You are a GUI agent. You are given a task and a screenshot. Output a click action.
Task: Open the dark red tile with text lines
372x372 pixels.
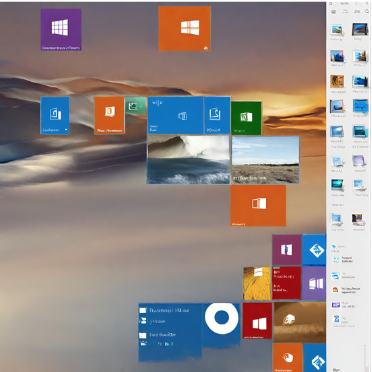click(x=287, y=283)
